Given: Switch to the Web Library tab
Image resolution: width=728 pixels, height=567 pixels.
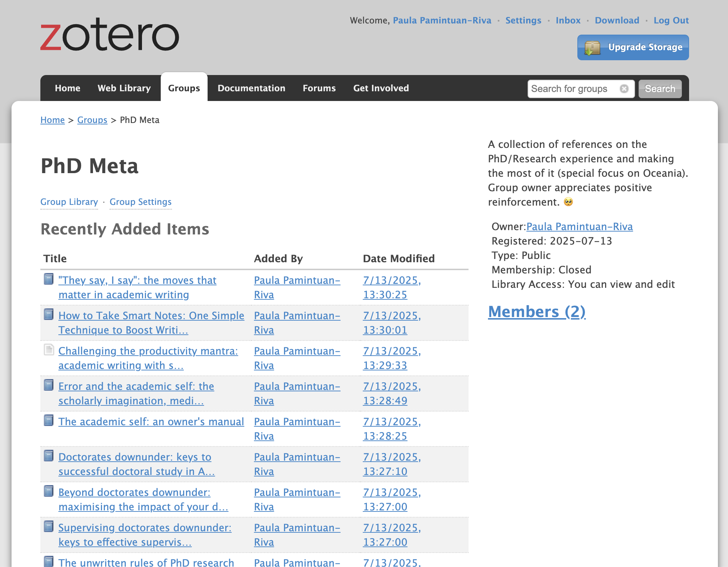Looking at the screenshot, I should pyautogui.click(x=124, y=88).
